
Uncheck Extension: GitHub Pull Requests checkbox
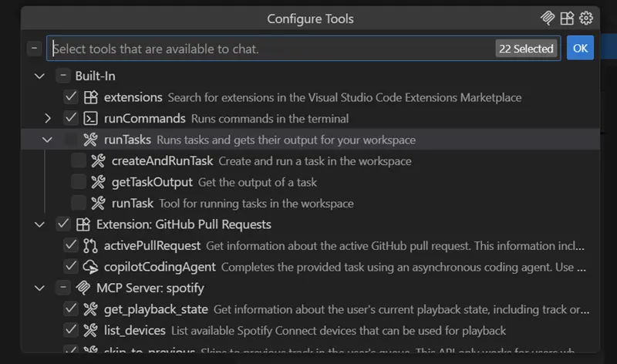63,224
